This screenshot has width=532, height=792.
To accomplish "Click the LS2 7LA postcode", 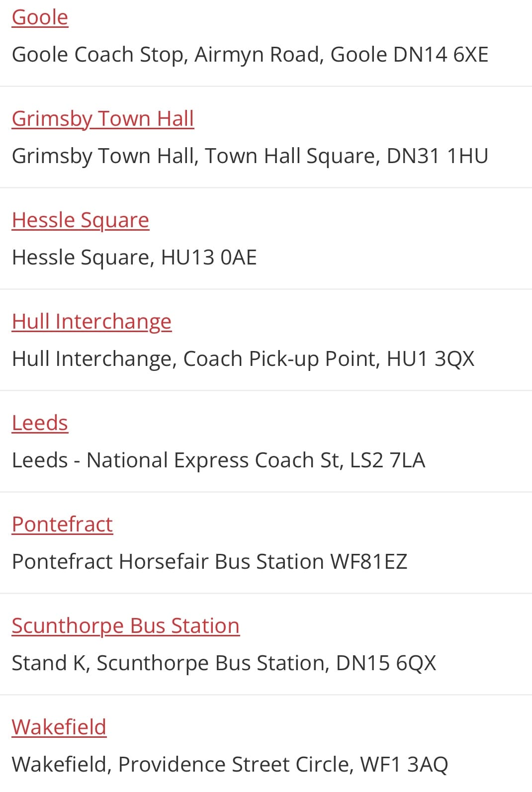I will pos(388,460).
